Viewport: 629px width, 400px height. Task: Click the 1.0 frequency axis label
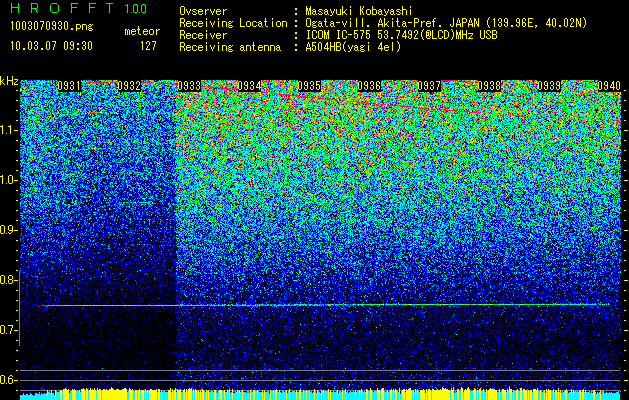tap(9, 180)
